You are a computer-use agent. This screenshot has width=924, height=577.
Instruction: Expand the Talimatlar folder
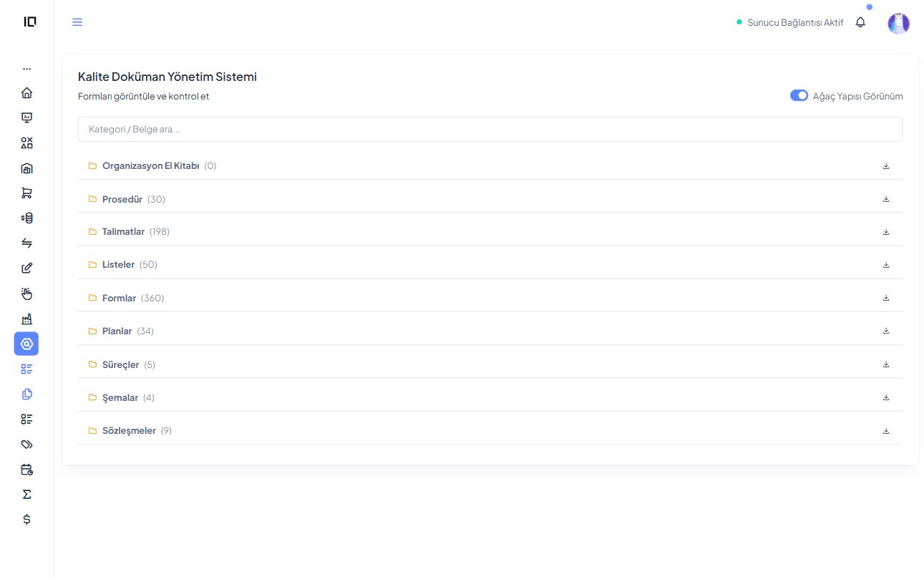(x=123, y=232)
